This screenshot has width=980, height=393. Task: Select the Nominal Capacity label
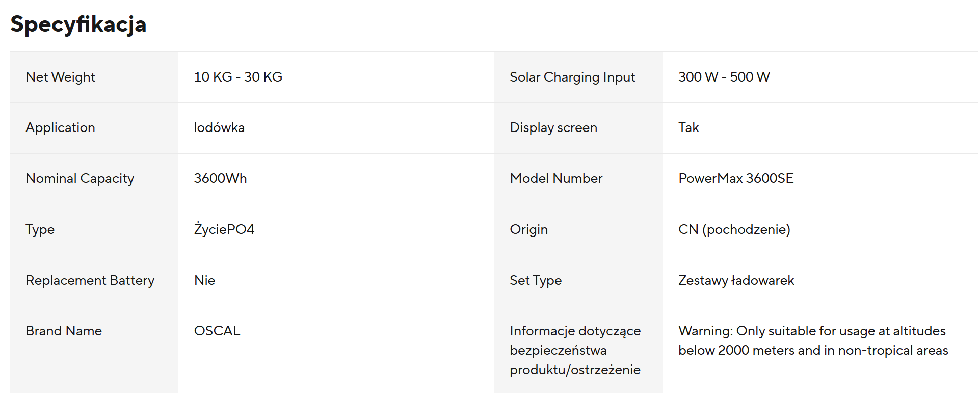click(x=80, y=179)
